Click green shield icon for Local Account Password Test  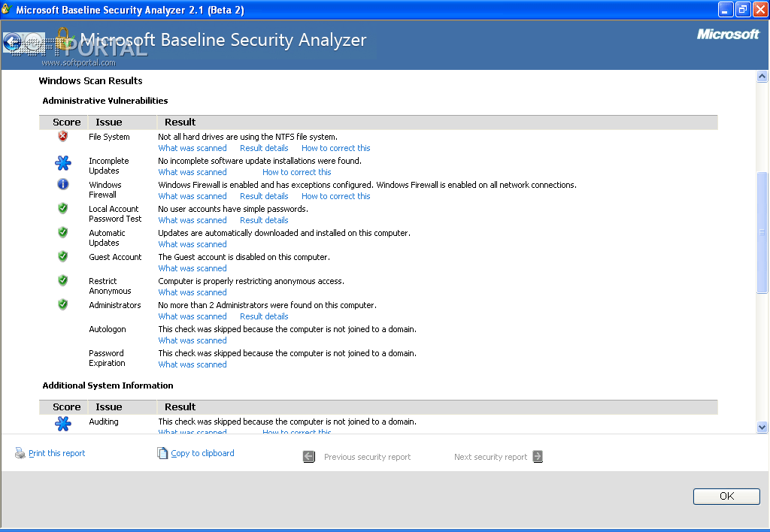[63, 209]
